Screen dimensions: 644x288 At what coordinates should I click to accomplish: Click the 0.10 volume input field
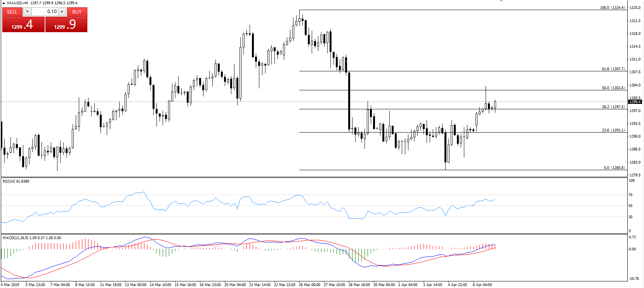[45, 12]
